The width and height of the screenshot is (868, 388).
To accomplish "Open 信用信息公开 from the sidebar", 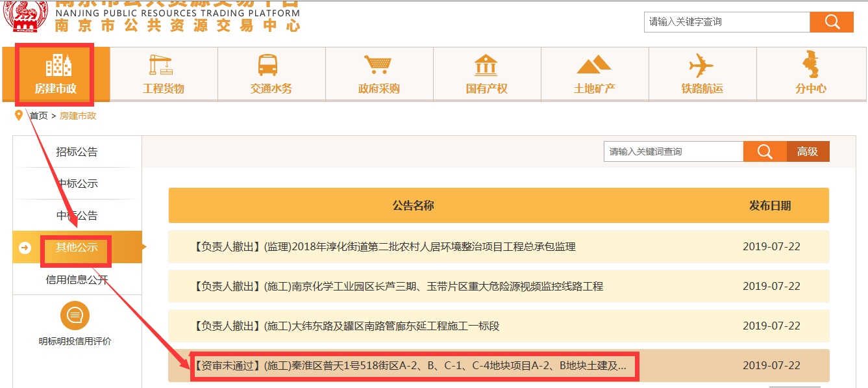I will coord(77,279).
